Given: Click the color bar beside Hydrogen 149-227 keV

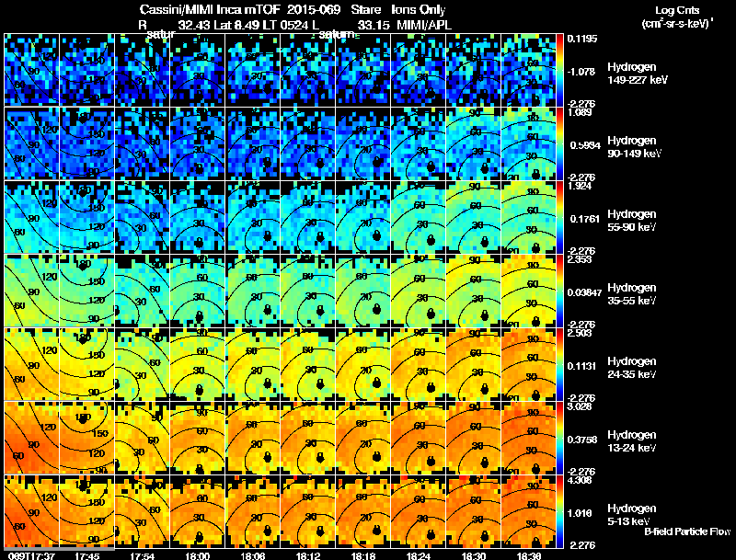Looking at the screenshot, I should [x=559, y=70].
